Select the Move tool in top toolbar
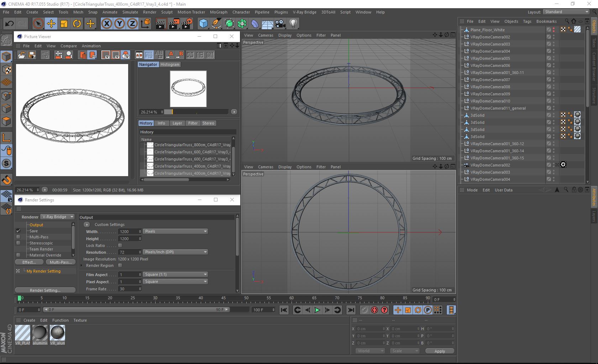 [51, 24]
